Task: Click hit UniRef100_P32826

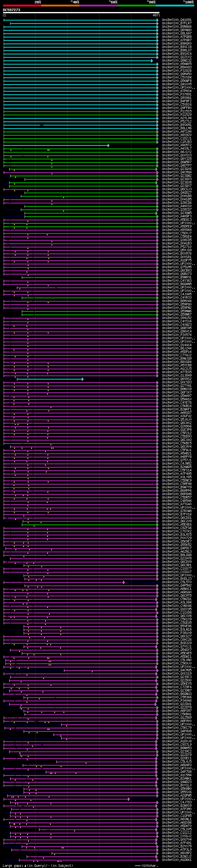Action: pos(176,71)
